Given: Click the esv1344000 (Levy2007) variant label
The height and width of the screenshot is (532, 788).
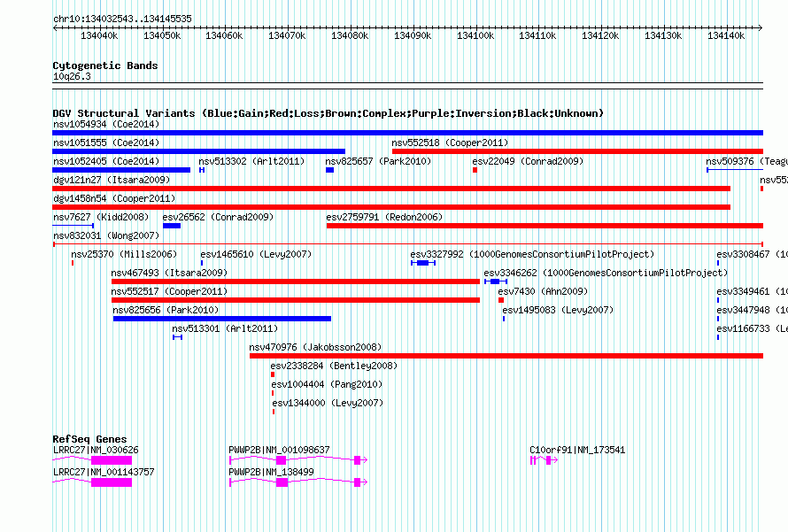Looking at the screenshot, I should click(x=328, y=403).
